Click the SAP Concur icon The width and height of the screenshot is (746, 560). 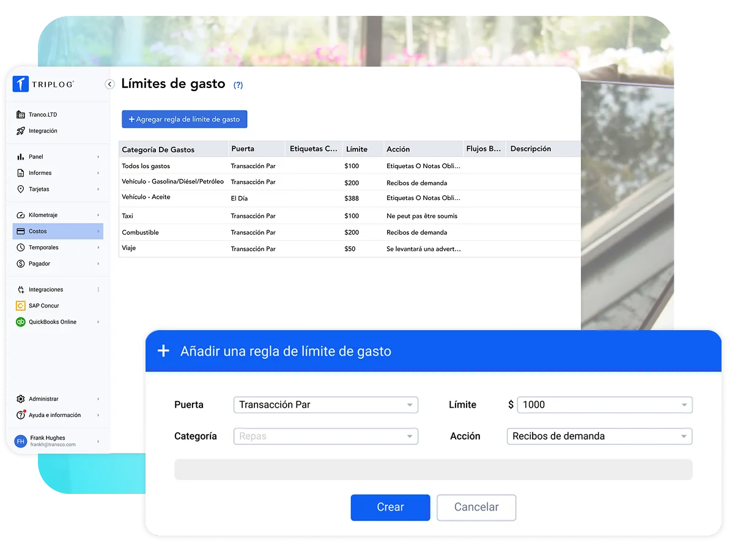click(x=21, y=306)
